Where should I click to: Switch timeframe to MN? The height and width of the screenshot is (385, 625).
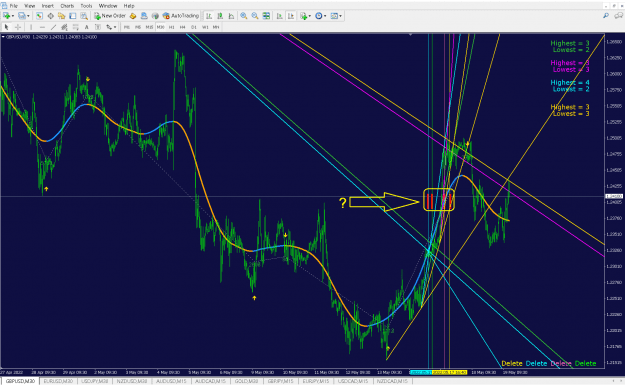216,27
